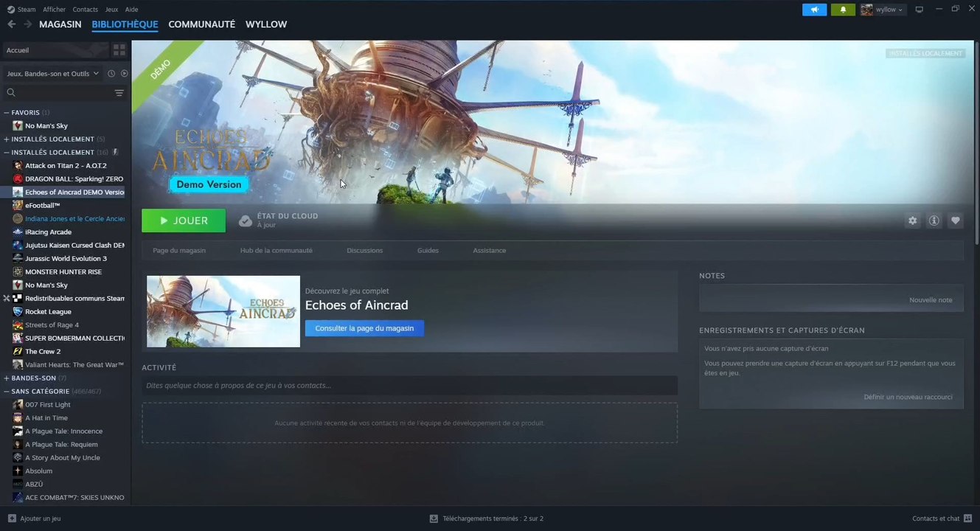The image size is (980, 531).
Task: Select Rocket League game icon
Action: (x=18, y=312)
